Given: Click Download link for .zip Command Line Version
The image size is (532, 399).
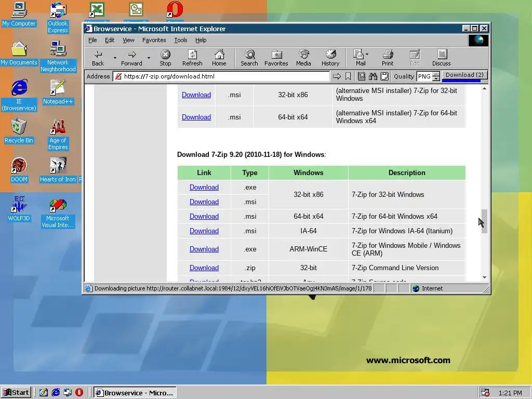Looking at the screenshot, I should coord(204,268).
